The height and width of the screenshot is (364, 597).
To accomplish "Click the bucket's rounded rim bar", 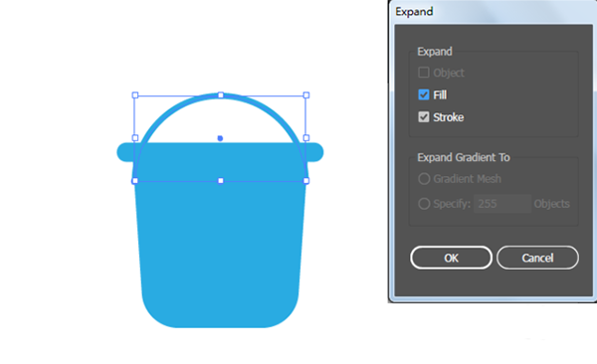I will [x=220, y=152].
